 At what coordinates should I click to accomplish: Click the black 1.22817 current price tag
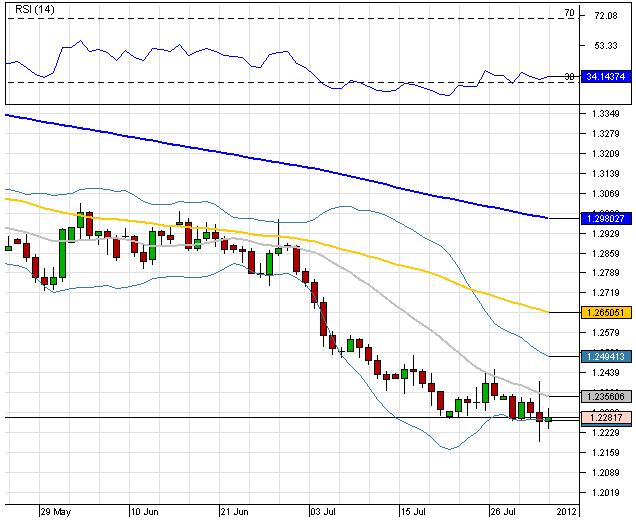[x=606, y=419]
